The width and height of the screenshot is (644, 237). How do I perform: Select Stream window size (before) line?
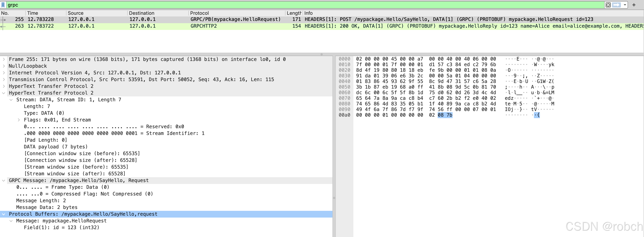pyautogui.click(x=76, y=167)
